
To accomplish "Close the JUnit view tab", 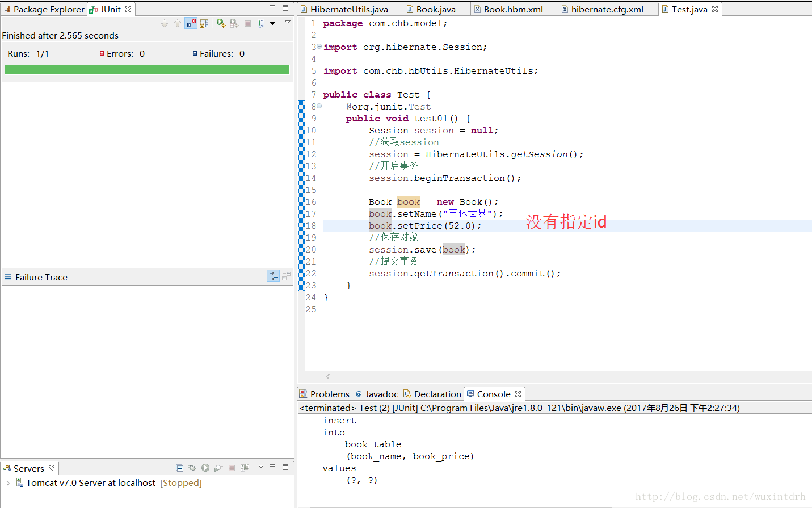I will pos(128,9).
